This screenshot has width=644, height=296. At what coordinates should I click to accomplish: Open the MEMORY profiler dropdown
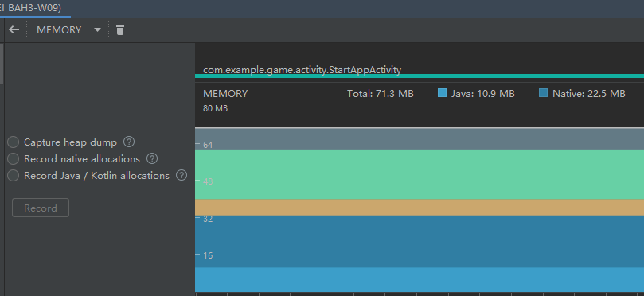[x=68, y=30]
